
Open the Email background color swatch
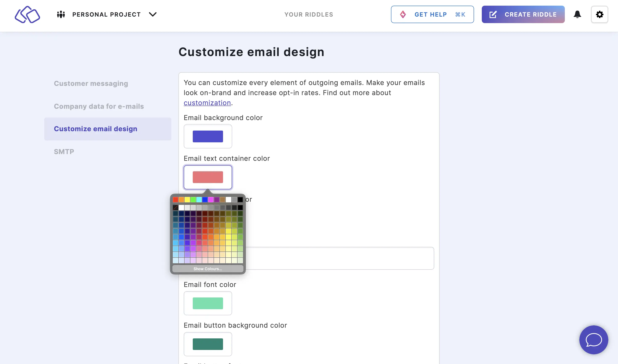(208, 136)
